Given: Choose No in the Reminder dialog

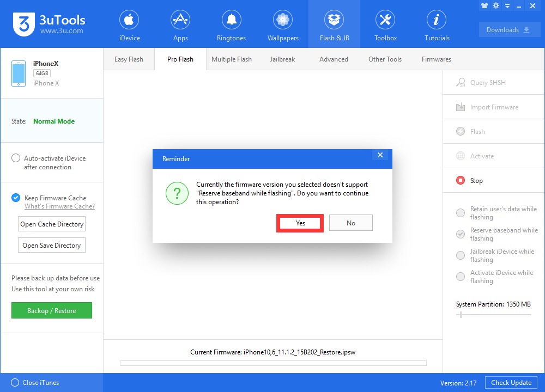Looking at the screenshot, I should [350, 223].
